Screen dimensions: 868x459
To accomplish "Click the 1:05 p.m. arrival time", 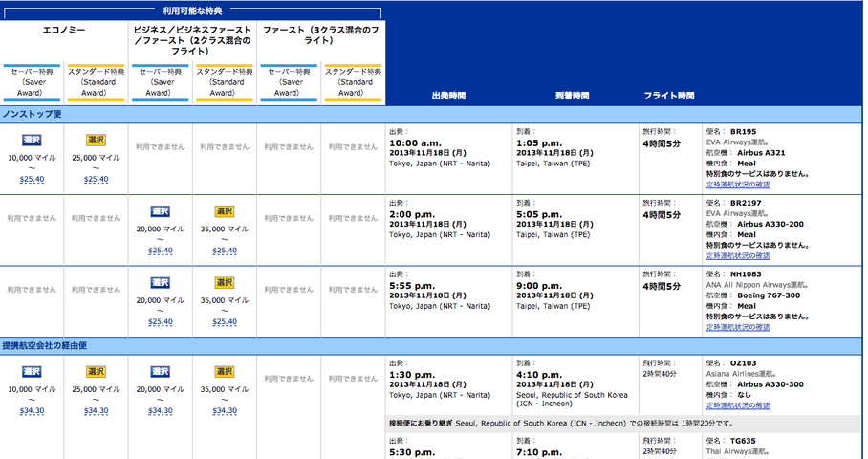I will 540,143.
